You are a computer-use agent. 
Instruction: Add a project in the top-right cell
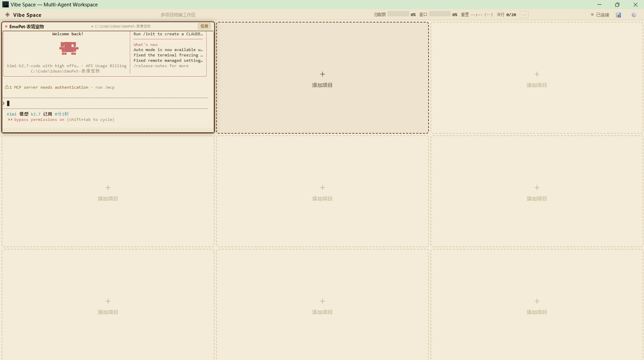click(537, 78)
